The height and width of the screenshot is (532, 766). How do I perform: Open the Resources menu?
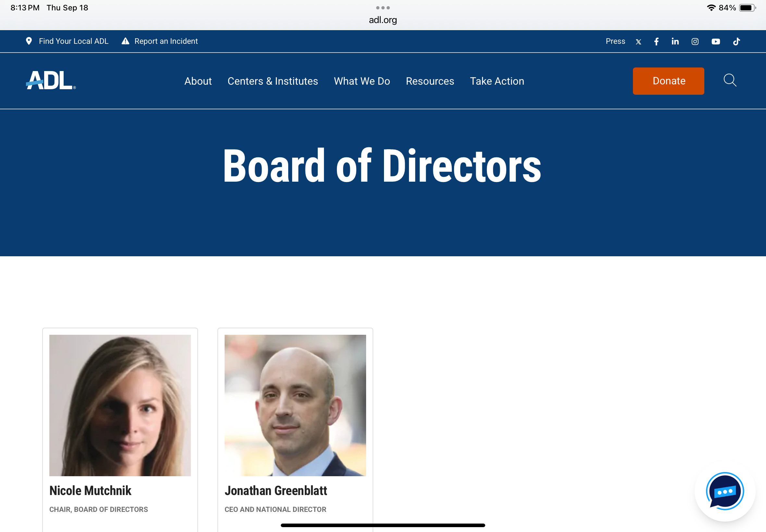click(x=430, y=81)
